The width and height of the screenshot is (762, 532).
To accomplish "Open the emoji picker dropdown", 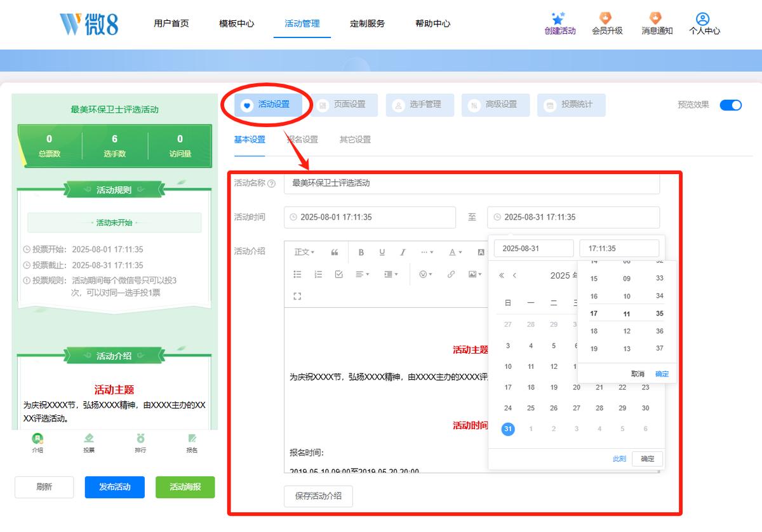I will coord(425,274).
